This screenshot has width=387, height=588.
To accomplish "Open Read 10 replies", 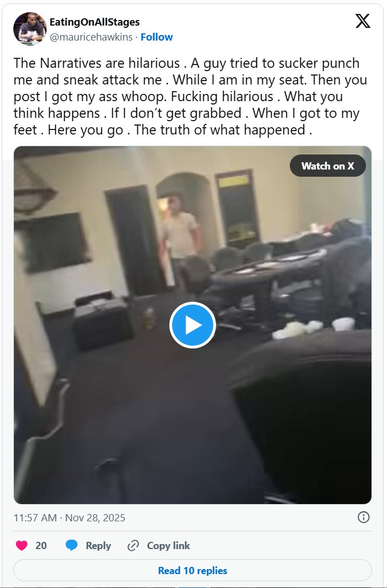I will (x=193, y=570).
